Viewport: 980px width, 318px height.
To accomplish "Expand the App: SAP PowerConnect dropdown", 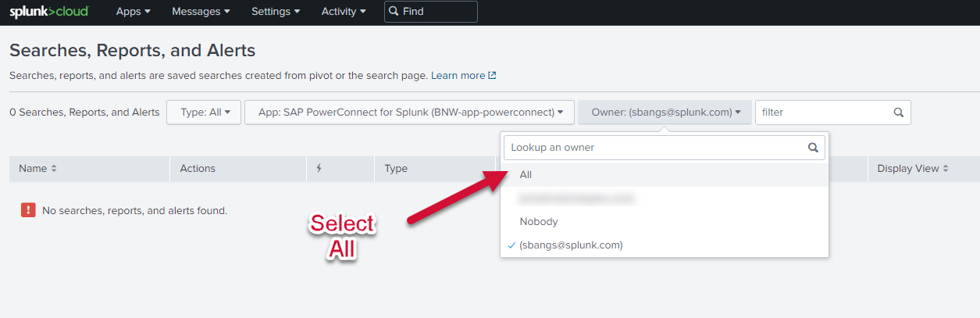I will pyautogui.click(x=409, y=113).
